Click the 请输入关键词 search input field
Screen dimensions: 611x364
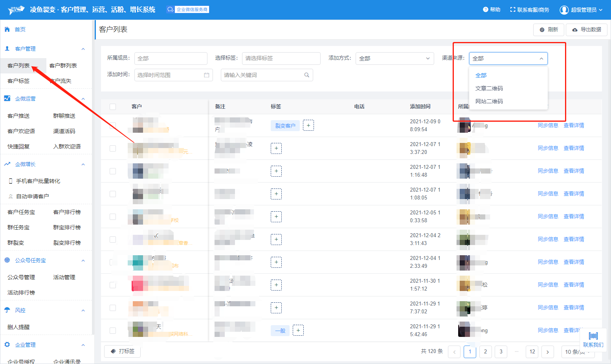262,75
